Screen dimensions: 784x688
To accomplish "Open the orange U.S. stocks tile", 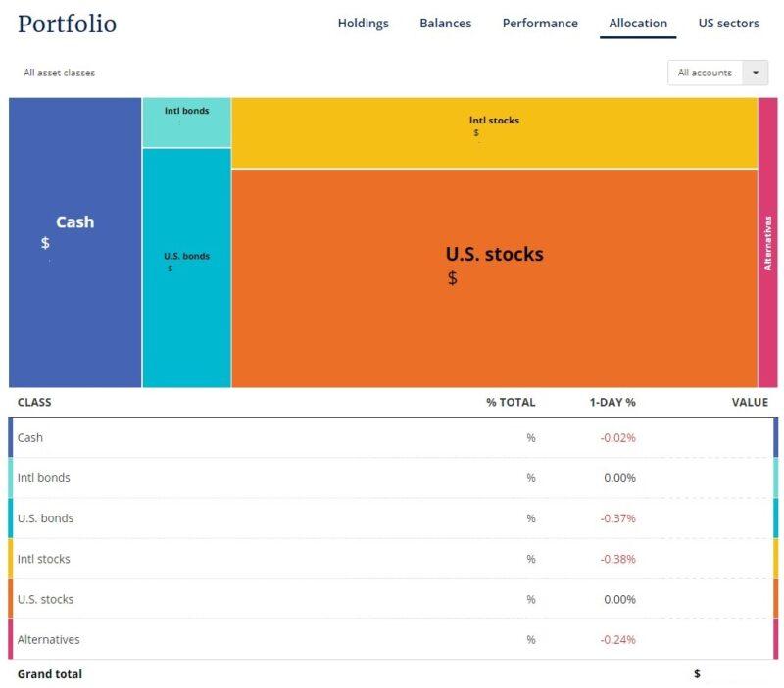I will click(x=494, y=277).
